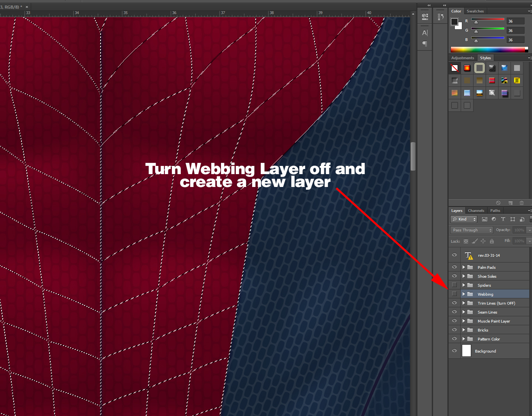The width and height of the screenshot is (532, 416).
Task: Expand the Pattern Color group
Action: [x=464, y=339]
